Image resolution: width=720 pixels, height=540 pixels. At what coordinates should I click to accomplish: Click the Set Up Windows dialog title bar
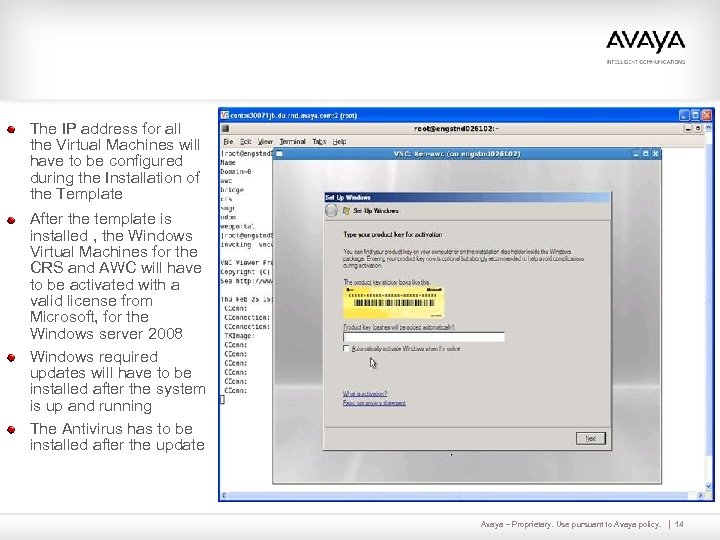click(x=467, y=197)
